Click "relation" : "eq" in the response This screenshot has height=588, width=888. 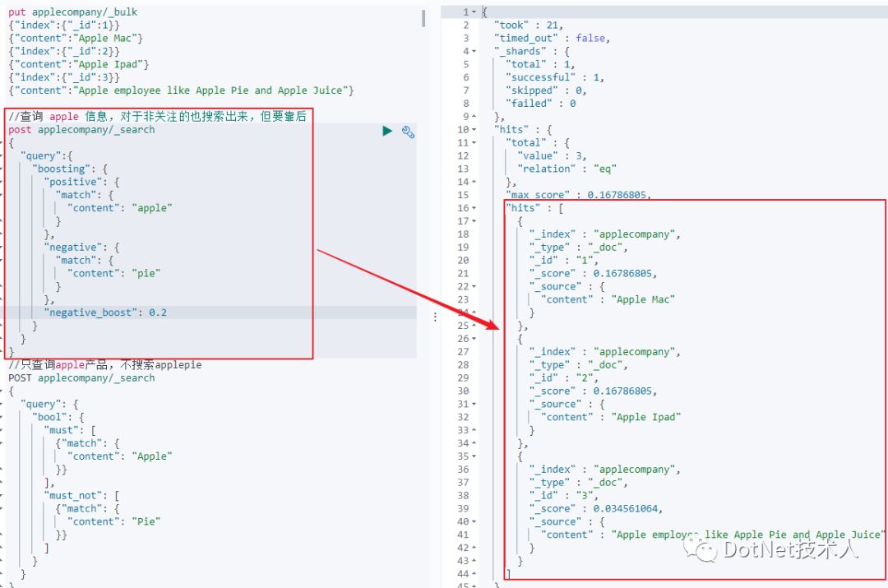tap(567, 169)
